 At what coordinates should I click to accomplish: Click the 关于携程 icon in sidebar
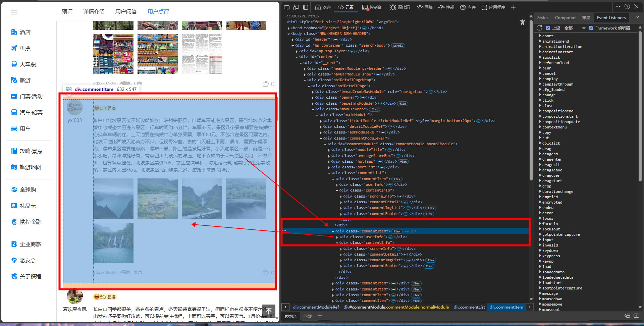[x=14, y=277]
